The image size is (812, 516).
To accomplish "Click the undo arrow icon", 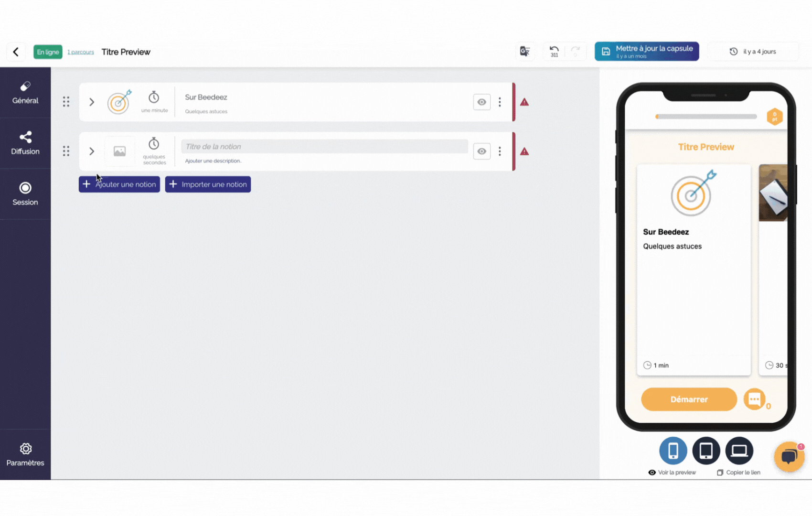I will (x=554, y=51).
